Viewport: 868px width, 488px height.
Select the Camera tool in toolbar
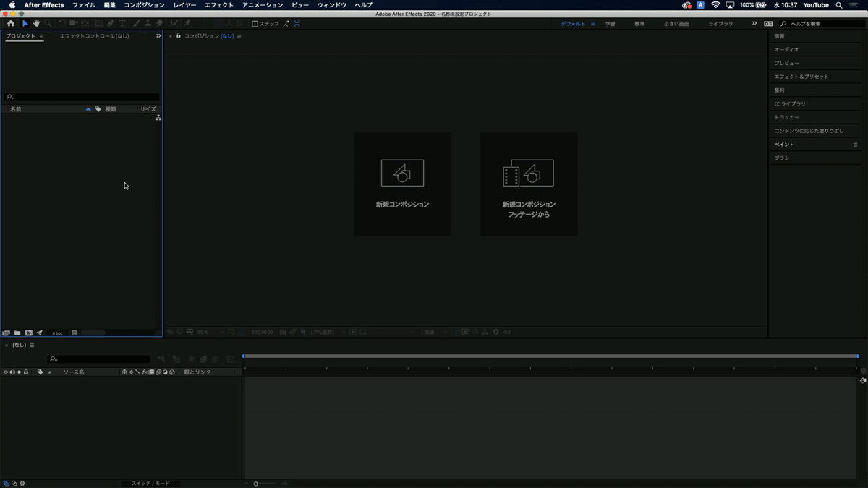(x=74, y=23)
